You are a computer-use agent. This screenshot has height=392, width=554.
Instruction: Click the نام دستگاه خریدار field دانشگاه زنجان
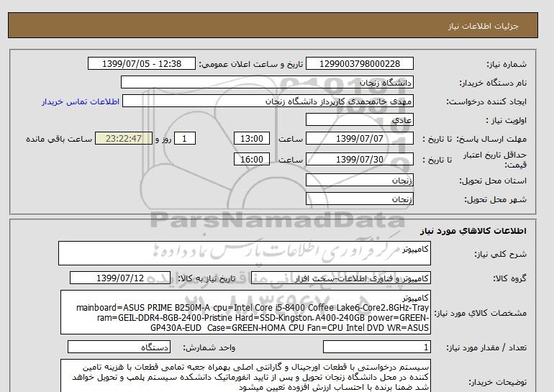pos(267,83)
